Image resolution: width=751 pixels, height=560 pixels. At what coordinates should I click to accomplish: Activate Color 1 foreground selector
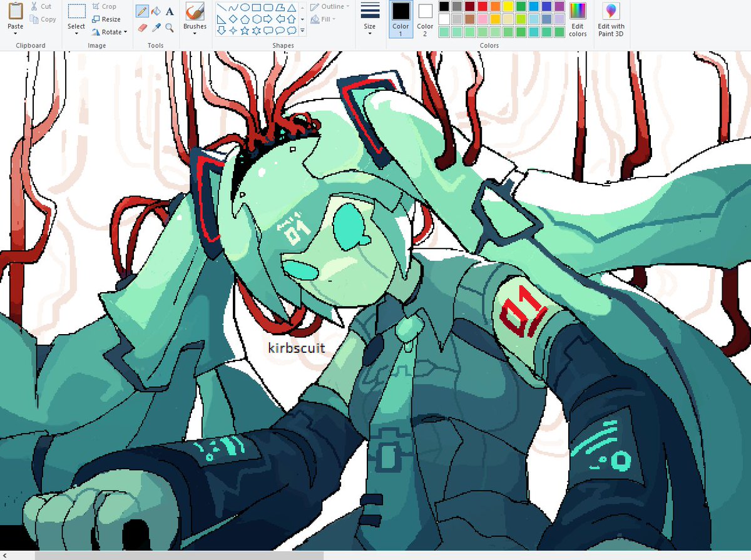[x=401, y=19]
